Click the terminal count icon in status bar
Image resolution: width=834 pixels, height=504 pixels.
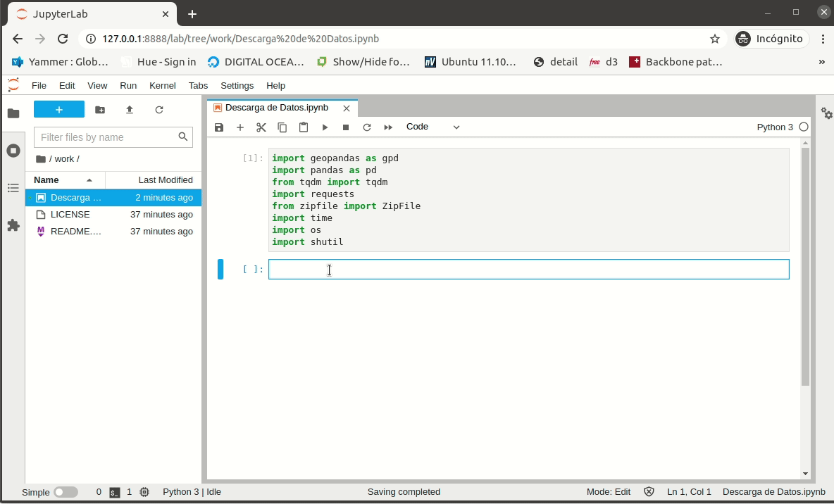[114, 492]
